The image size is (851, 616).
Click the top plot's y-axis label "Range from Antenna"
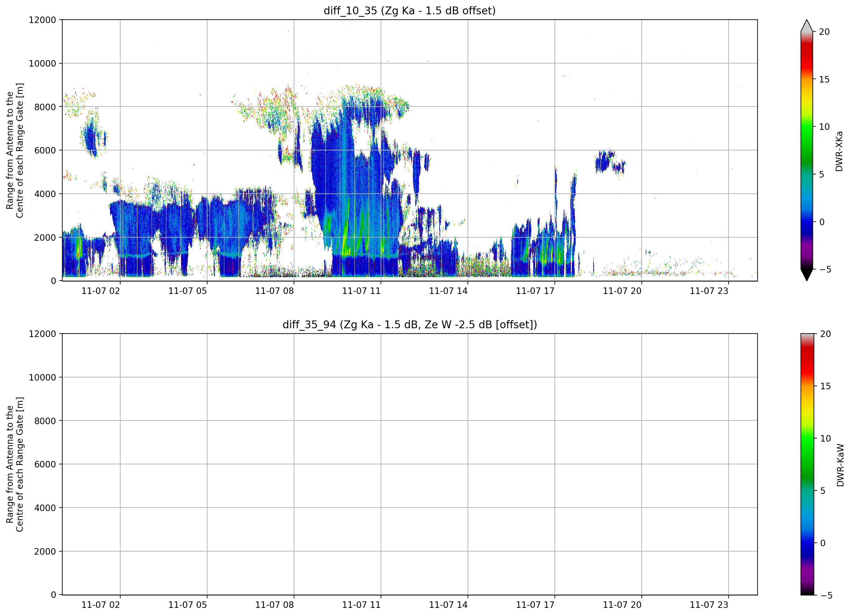pos(15,150)
